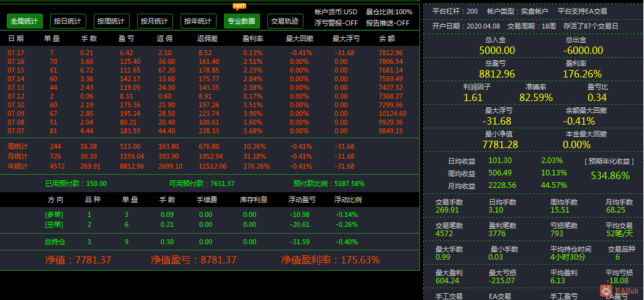Image resolution: width=644 pixels, height=300 pixels.
Task: Click 预期年化收益 value 534.86%
Action: tap(610, 175)
